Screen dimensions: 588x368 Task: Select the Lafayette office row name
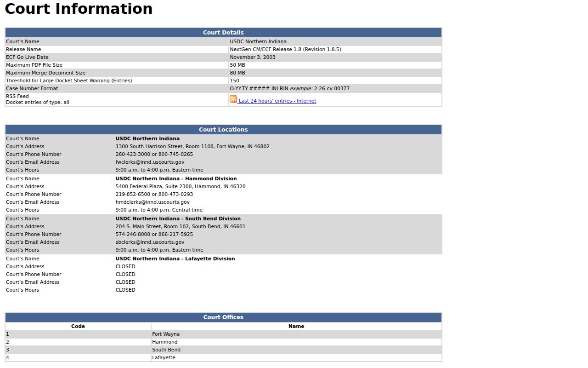pos(164,357)
